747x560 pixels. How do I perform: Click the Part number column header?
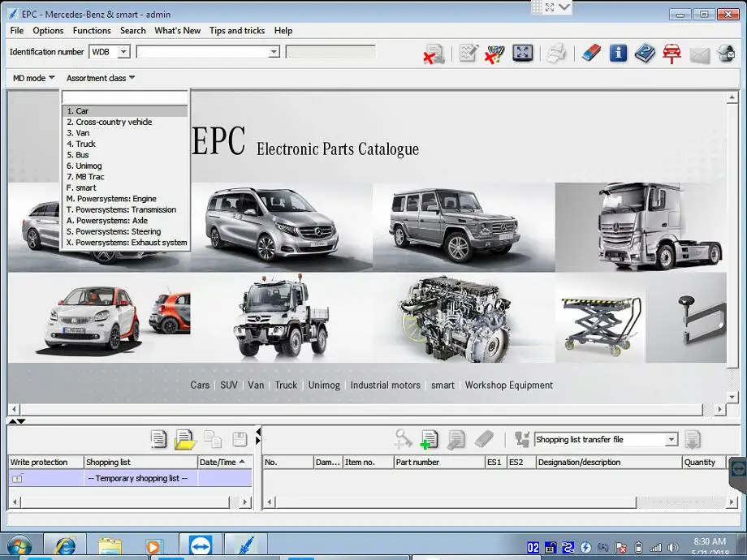(x=438, y=462)
